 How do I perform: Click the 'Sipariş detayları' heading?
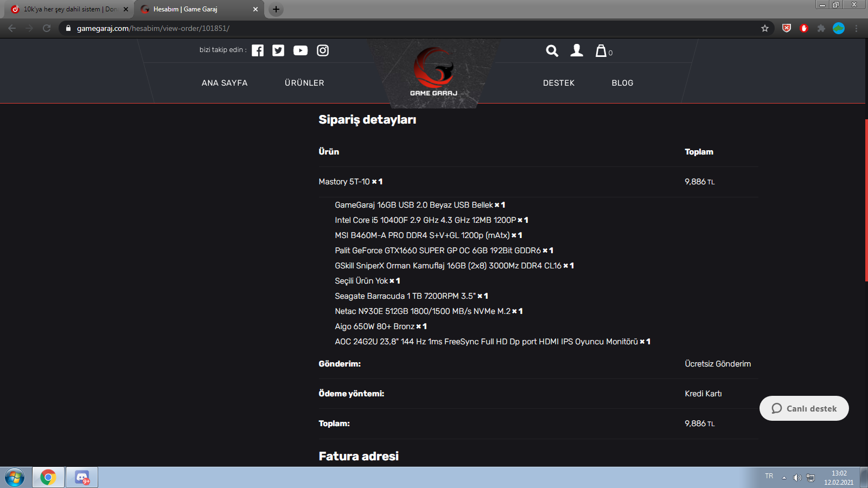(x=367, y=120)
